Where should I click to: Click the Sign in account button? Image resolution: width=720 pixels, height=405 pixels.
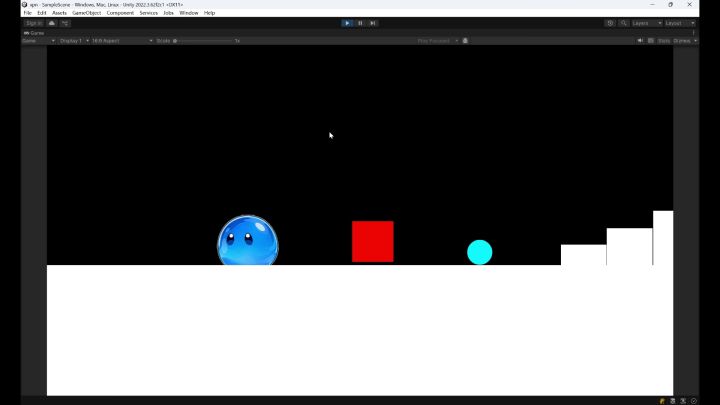coord(34,23)
